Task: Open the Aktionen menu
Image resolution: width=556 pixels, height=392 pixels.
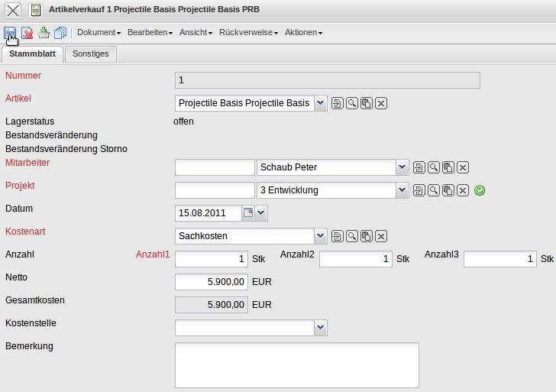Action: pyautogui.click(x=303, y=33)
